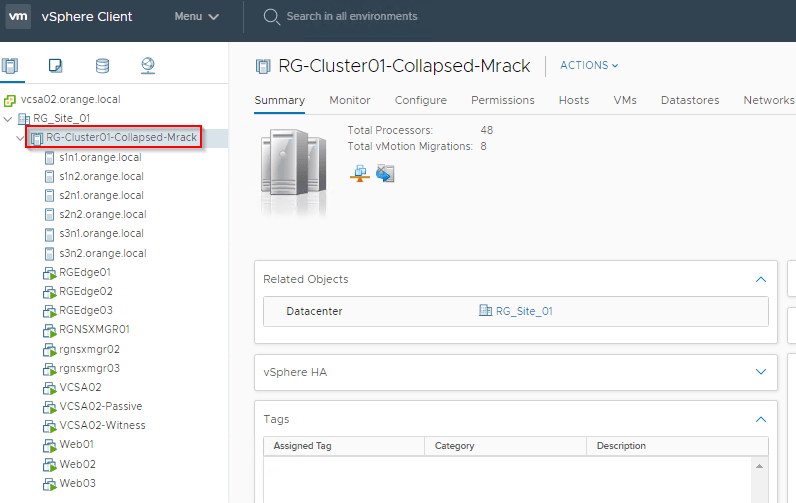
Task: Click the VM icon beside RGEdge03
Action: coord(49,311)
